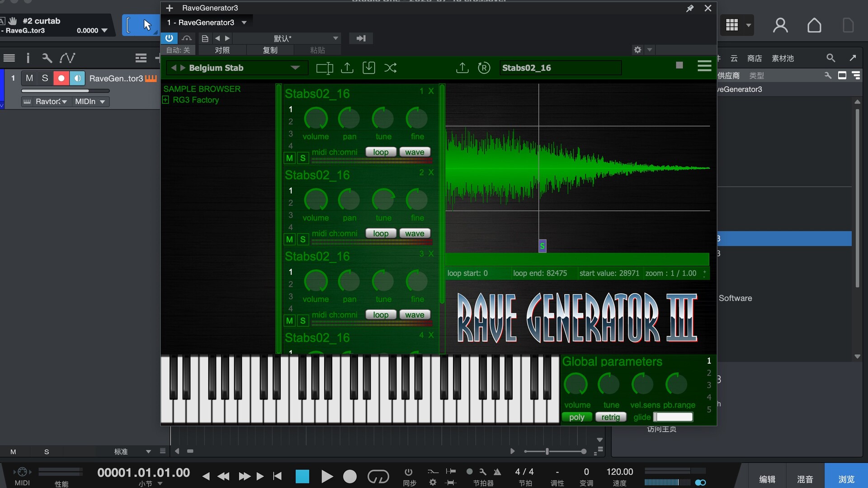Toggle loop button on layer 2
The image size is (868, 488).
(x=381, y=233)
